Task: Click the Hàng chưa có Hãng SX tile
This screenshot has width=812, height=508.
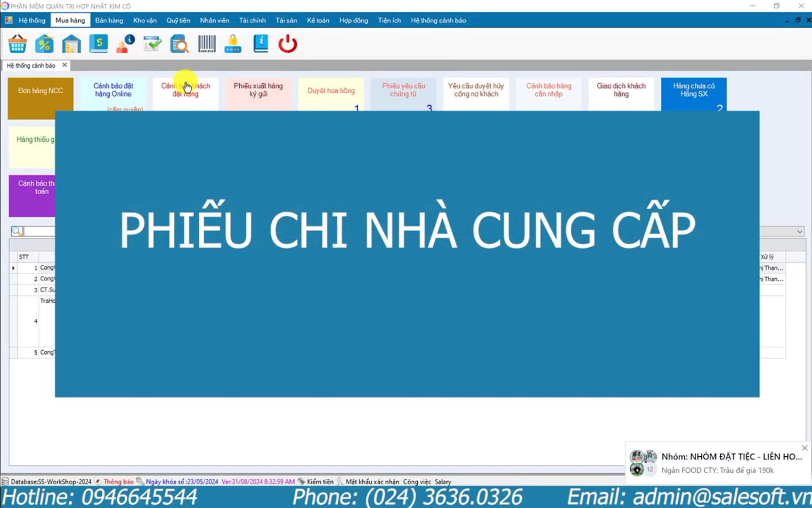Action: [x=694, y=94]
